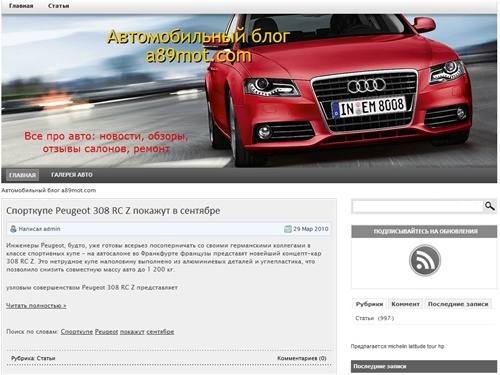Click the michelin latitude tour hp text
The height and width of the screenshot is (375, 500).
point(416,346)
